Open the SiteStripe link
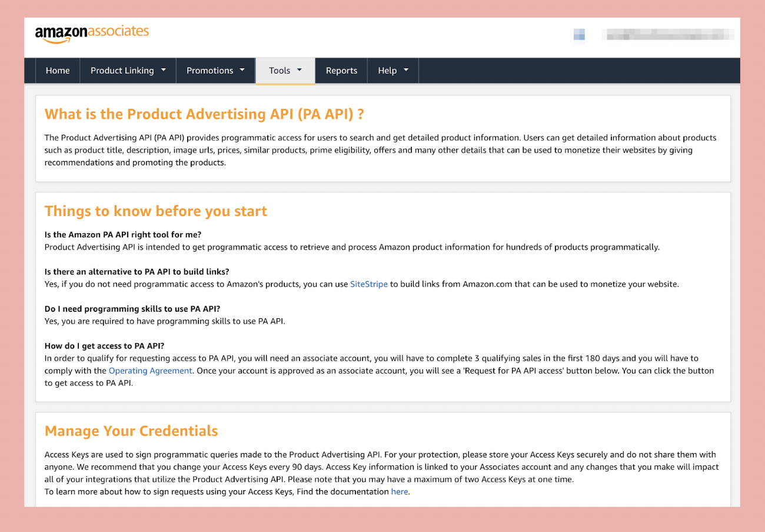Screen dimensions: 765x532 368,284
